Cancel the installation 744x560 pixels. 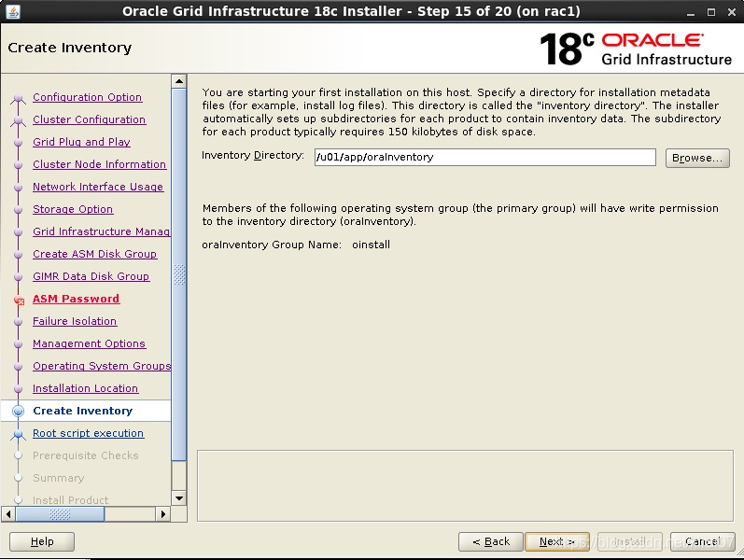click(x=703, y=541)
